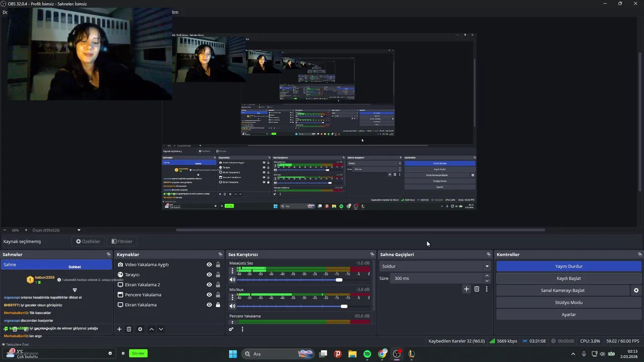Image resolution: width=644 pixels, height=362 pixels.
Task: Click the Süre 300 ms field
Action: [437, 278]
